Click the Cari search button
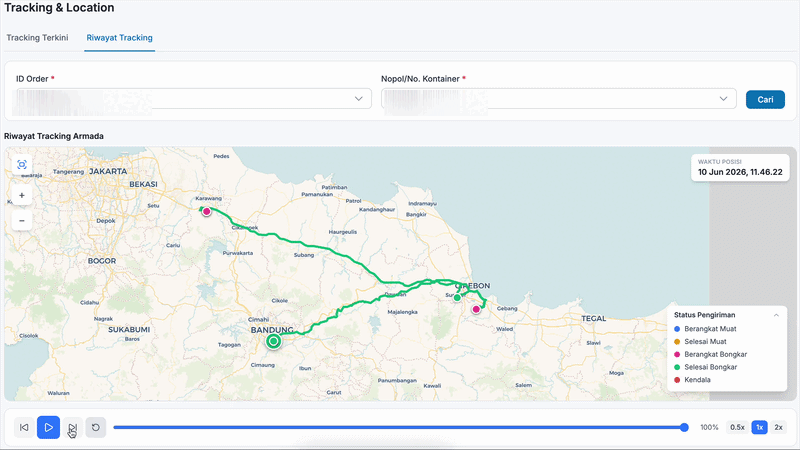 point(765,99)
